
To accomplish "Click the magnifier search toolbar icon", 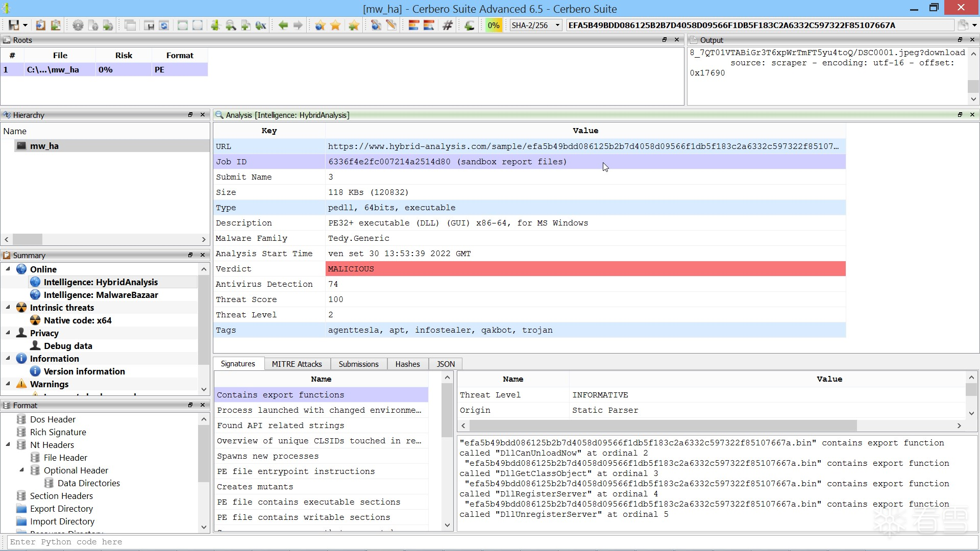I will (231, 25).
